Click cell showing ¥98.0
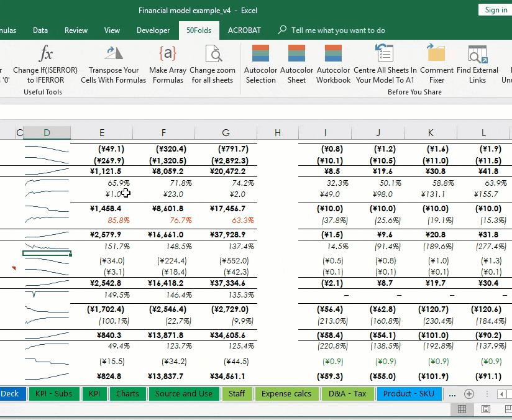This screenshot has height=420, width=512. 378,194
